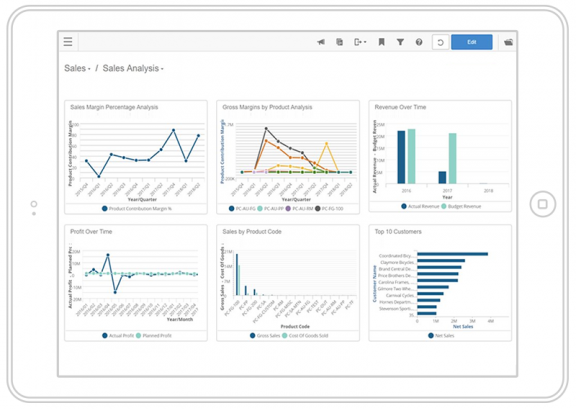Click the 2017 Actual Revenue dark bar

pyautogui.click(x=442, y=177)
